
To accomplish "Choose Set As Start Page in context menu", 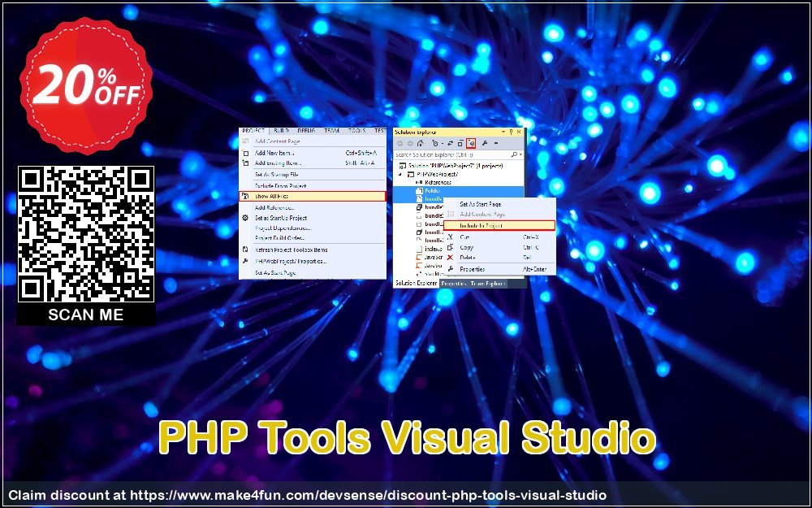I will point(499,204).
